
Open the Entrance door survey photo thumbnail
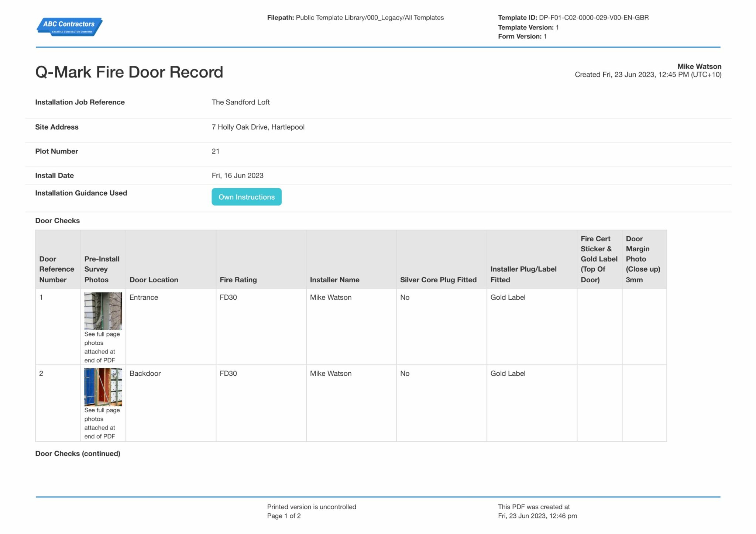(x=103, y=311)
